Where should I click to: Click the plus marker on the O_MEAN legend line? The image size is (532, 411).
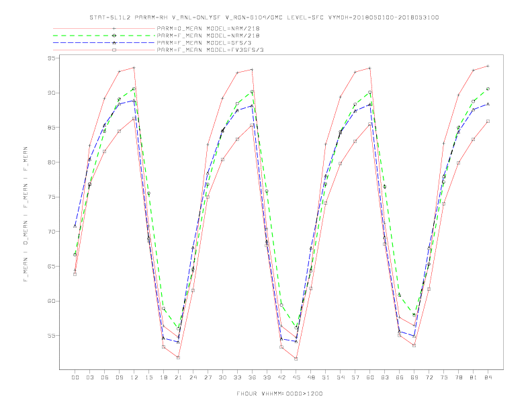(x=114, y=28)
